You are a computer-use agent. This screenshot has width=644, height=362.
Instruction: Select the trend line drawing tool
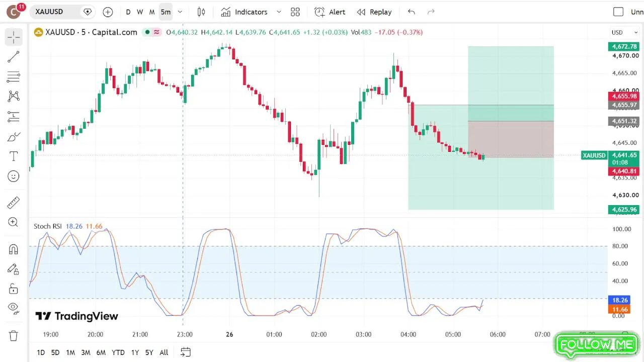(x=14, y=57)
